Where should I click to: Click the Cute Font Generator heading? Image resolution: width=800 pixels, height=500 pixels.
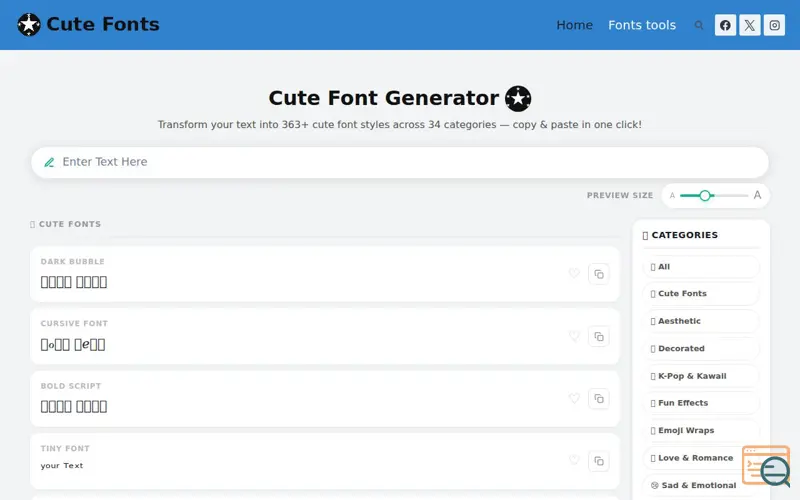tap(384, 98)
